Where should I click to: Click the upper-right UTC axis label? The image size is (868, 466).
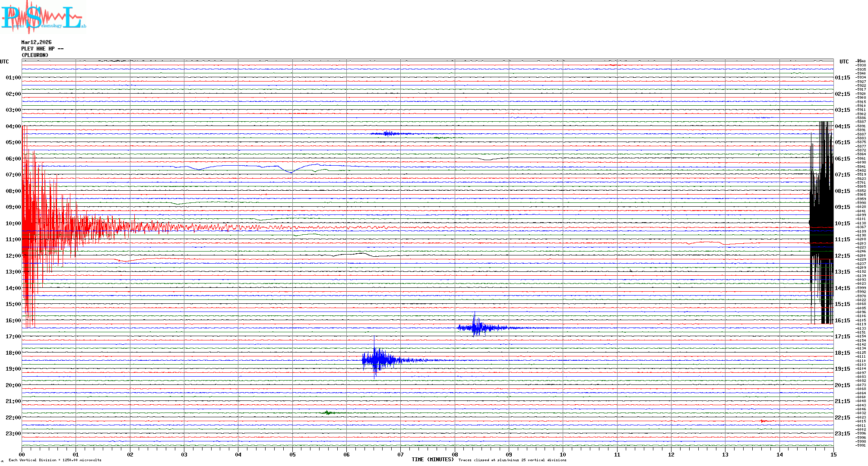(x=844, y=62)
